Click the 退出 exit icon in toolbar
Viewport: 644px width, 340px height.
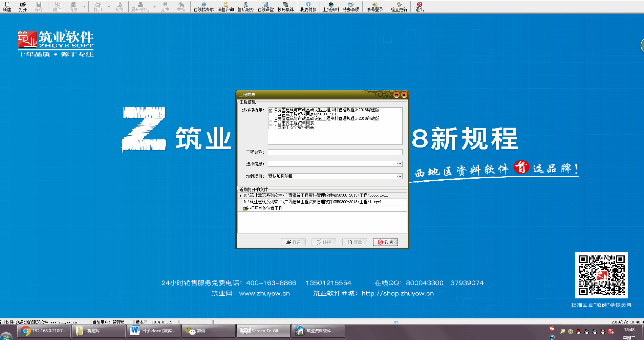420,6
